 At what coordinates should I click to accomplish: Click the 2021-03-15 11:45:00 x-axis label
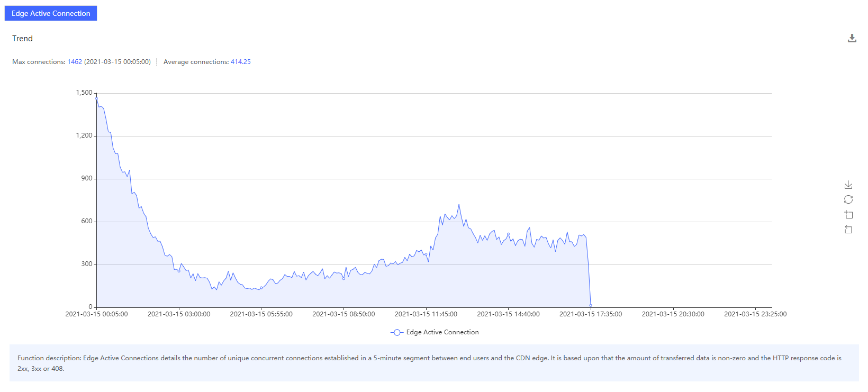(x=426, y=314)
